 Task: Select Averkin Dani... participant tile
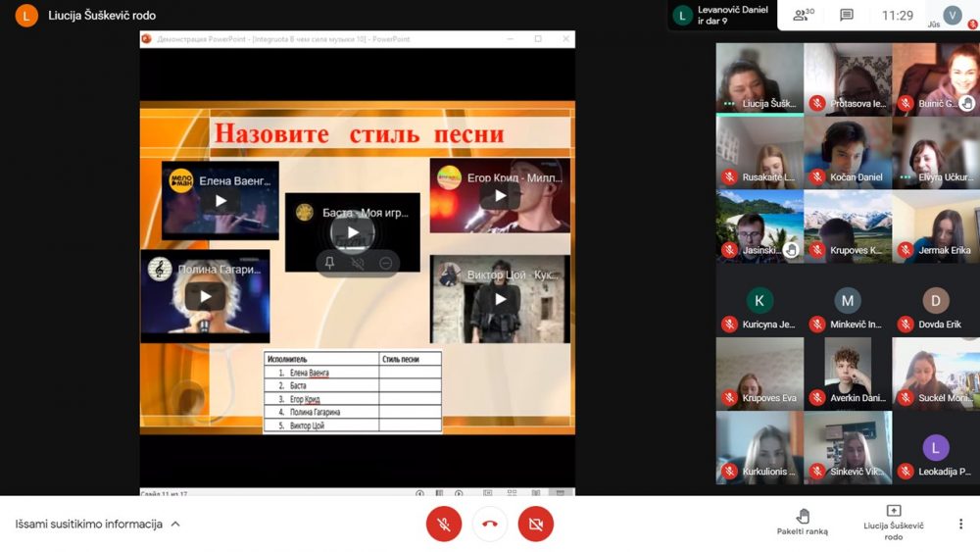[848, 374]
